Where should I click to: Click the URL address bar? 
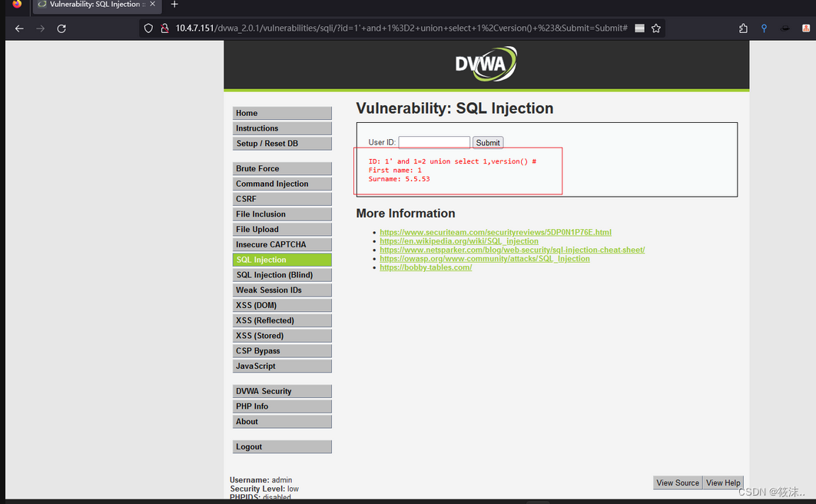click(401, 28)
